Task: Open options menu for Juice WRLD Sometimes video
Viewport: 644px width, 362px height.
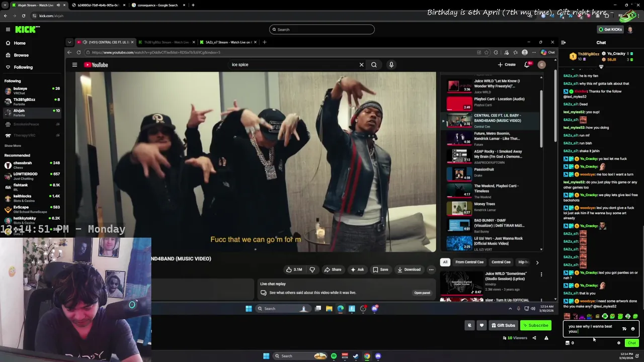Action: (541, 275)
